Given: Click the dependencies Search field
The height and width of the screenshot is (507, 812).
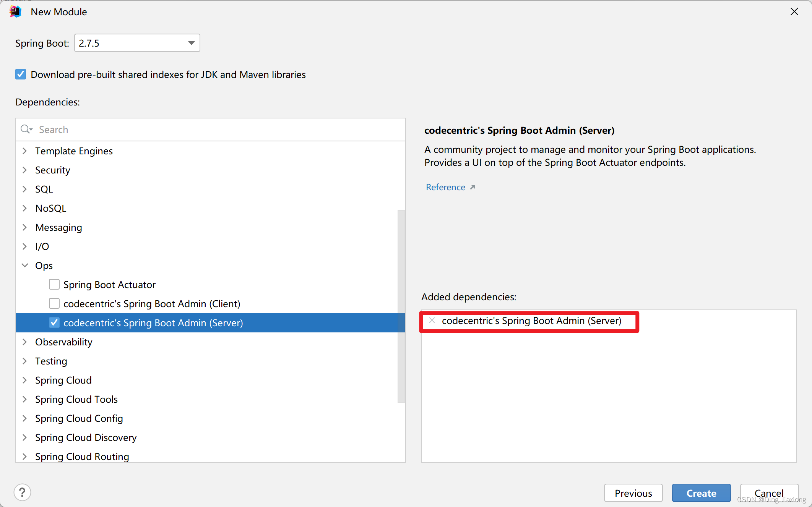Looking at the screenshot, I should click(211, 130).
